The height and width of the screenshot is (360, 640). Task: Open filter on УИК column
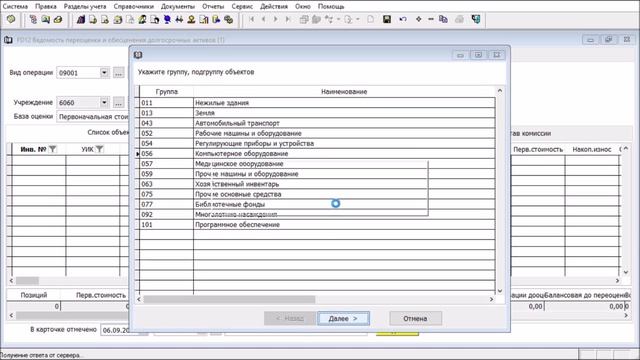pyautogui.click(x=99, y=149)
